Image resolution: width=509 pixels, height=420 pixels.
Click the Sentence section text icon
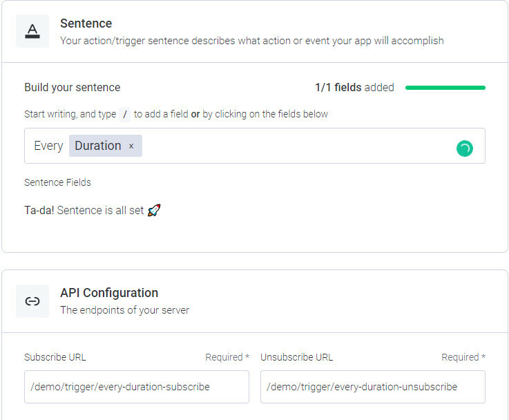[x=32, y=31]
